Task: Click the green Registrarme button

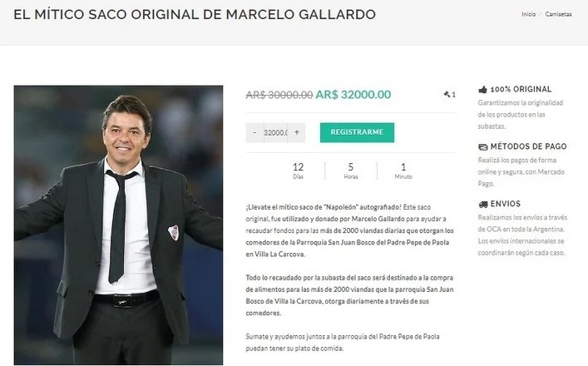Action: pyautogui.click(x=357, y=132)
